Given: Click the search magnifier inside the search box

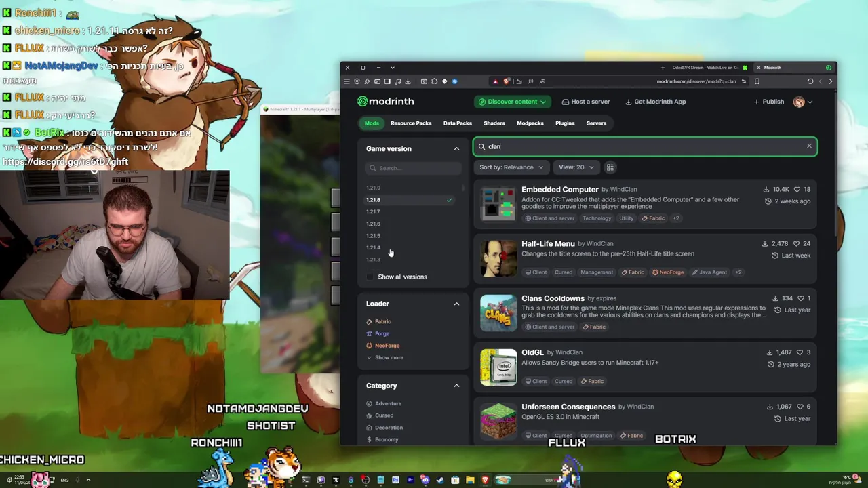Looking at the screenshot, I should pos(481,146).
